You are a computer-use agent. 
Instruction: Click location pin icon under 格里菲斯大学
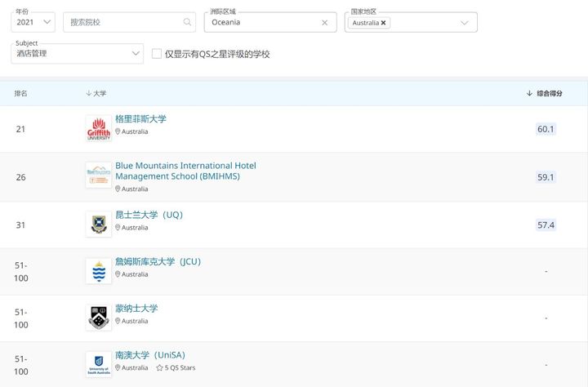tap(118, 131)
